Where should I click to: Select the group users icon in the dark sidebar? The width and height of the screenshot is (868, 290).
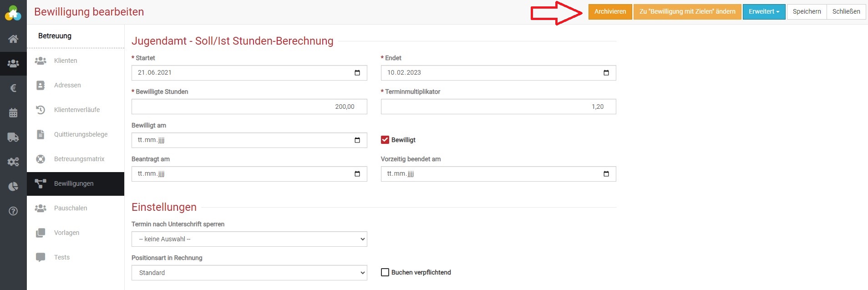pyautogui.click(x=13, y=63)
